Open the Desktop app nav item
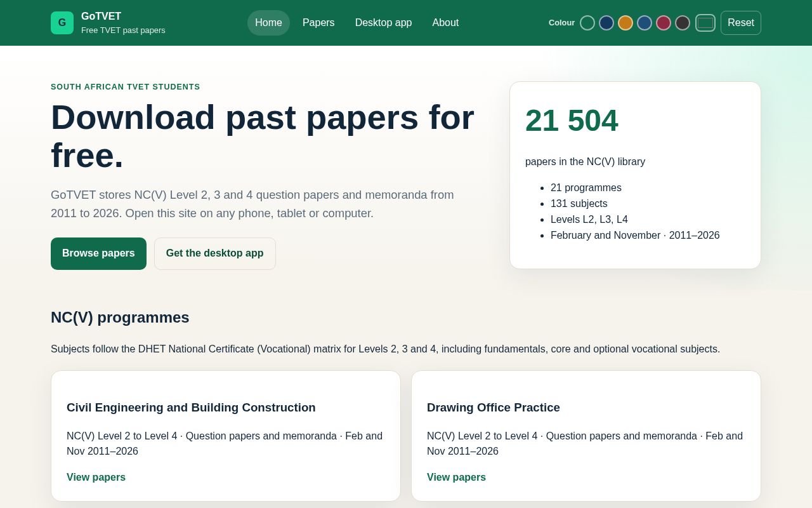The image size is (812, 508). pyautogui.click(x=383, y=23)
